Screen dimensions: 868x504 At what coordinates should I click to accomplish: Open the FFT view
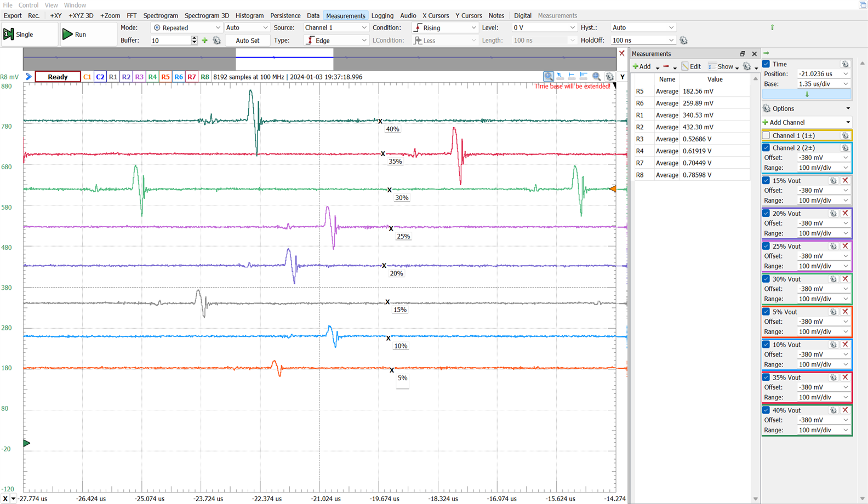132,15
